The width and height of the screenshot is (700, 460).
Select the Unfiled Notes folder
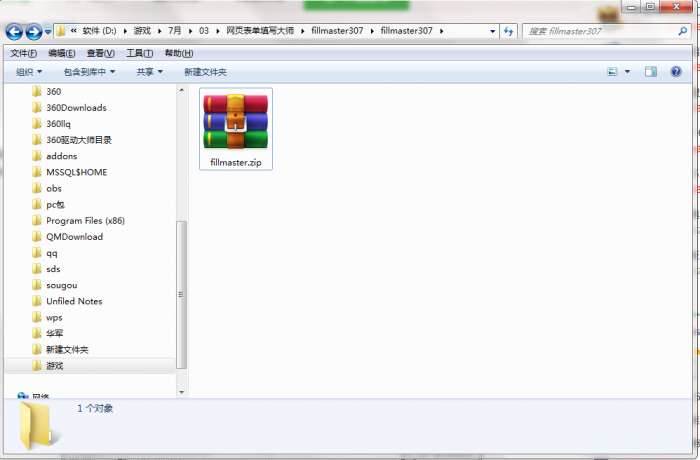tap(74, 301)
